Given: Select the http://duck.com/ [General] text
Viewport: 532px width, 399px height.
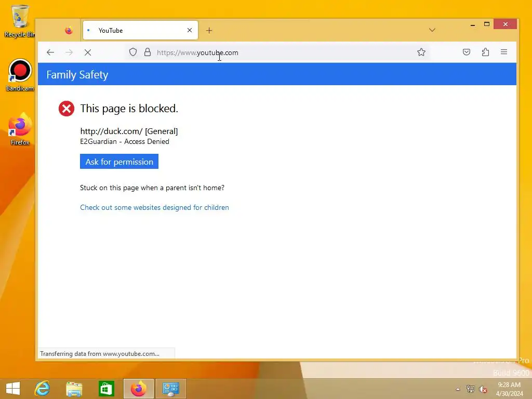Looking at the screenshot, I should pos(129,131).
